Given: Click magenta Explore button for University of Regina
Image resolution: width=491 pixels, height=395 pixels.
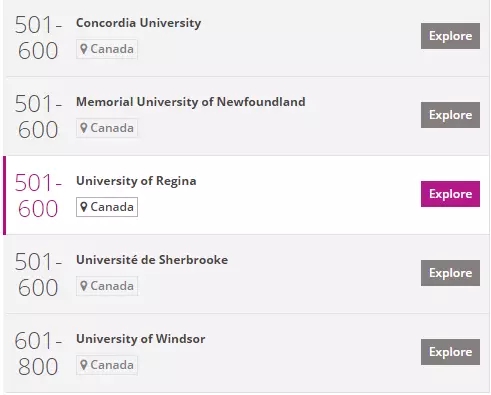Looking at the screenshot, I should click(x=450, y=194).
